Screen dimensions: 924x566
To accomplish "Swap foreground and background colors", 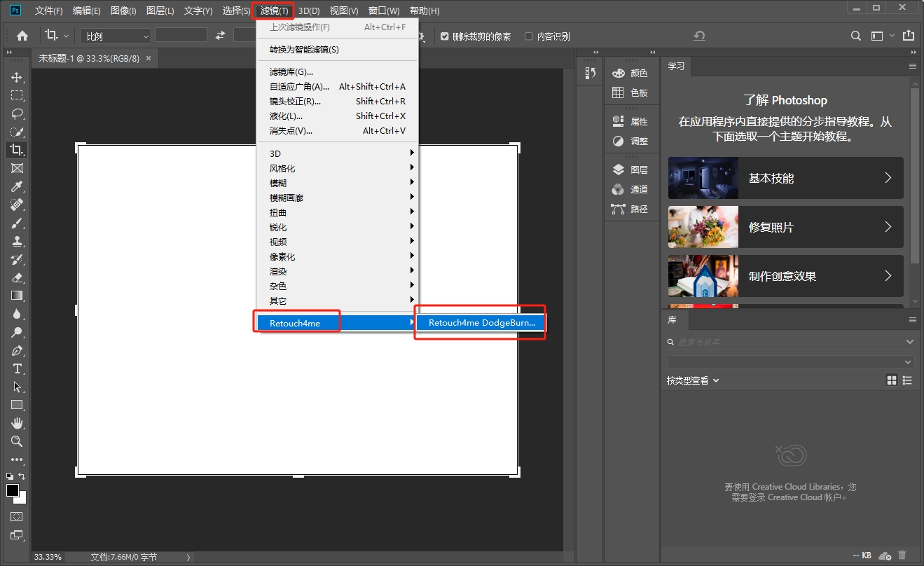I will [22, 476].
